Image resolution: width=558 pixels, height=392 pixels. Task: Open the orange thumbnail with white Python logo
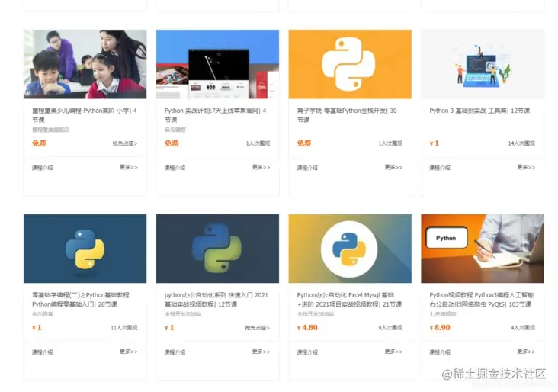coord(350,64)
